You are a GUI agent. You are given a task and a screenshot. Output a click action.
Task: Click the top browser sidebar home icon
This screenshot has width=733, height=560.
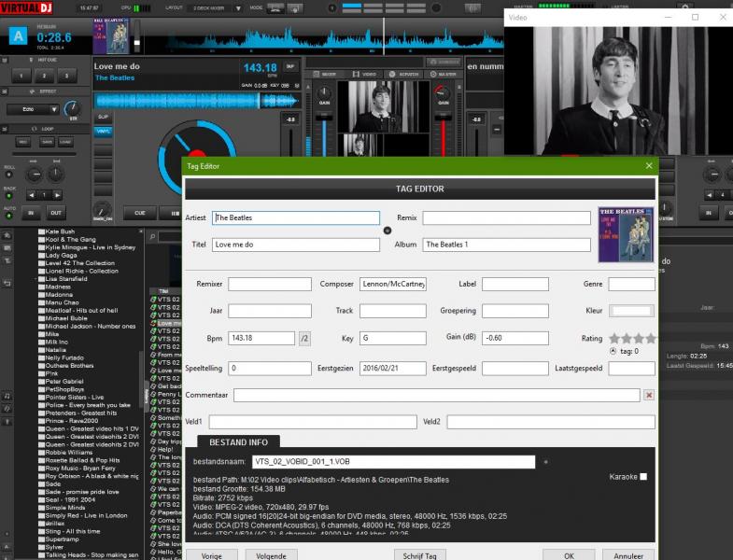pyautogui.click(x=7, y=235)
